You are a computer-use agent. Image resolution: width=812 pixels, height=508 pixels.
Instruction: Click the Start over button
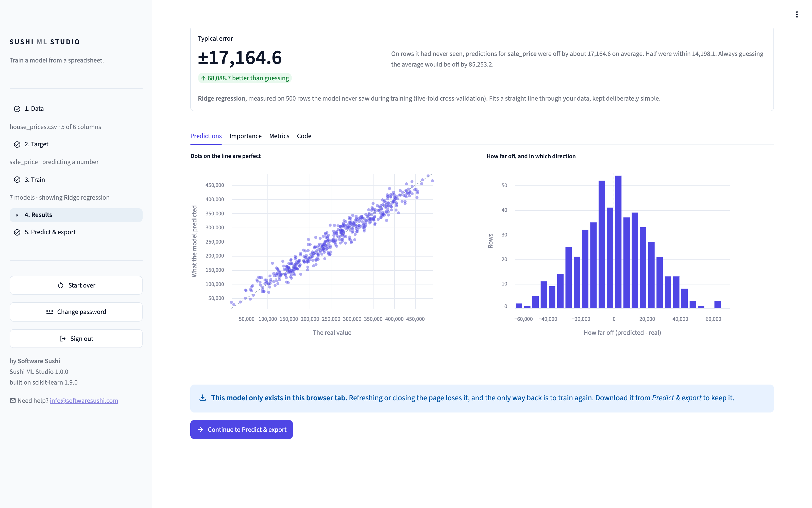76,285
